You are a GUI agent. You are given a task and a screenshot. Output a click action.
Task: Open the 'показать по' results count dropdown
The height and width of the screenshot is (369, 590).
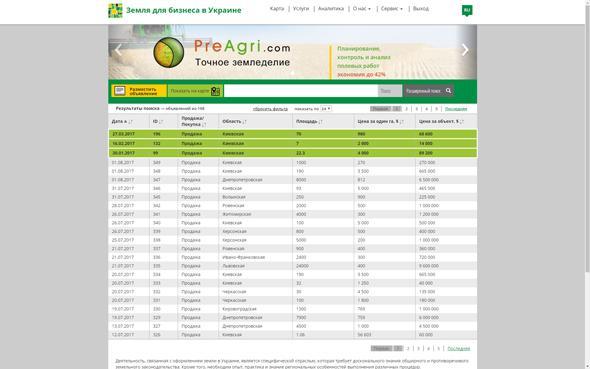[x=326, y=109]
